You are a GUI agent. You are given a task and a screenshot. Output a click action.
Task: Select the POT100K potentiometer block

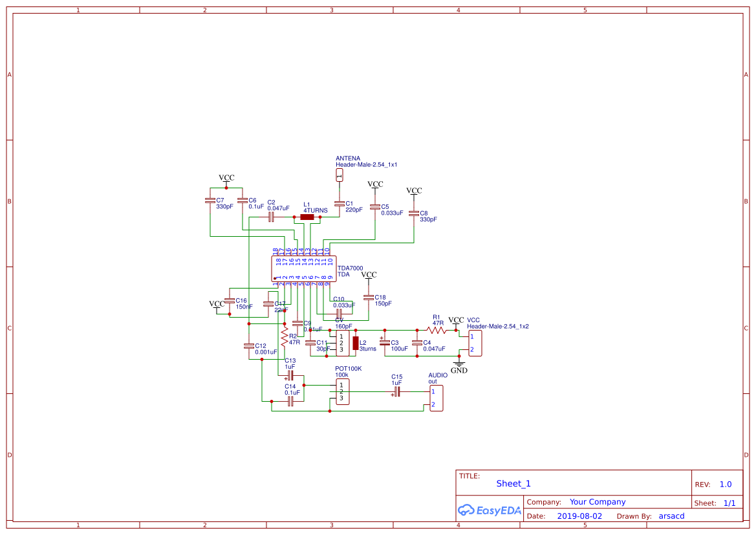pos(343,392)
